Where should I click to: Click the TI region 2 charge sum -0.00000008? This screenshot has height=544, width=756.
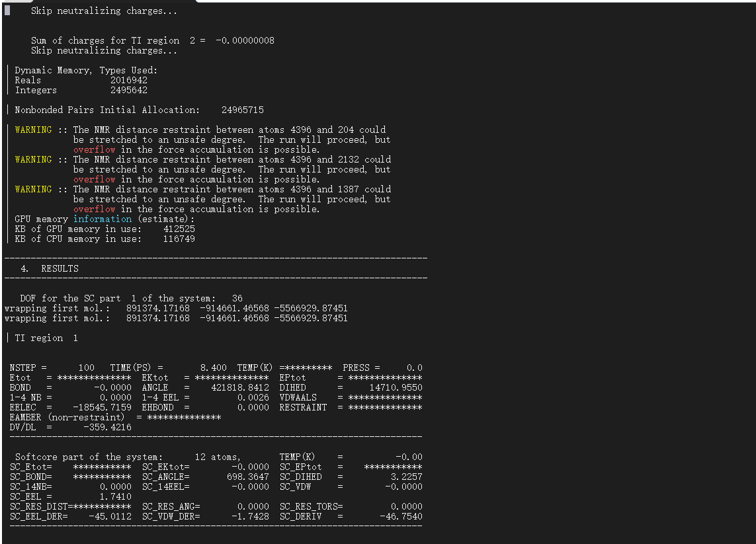pos(245,40)
